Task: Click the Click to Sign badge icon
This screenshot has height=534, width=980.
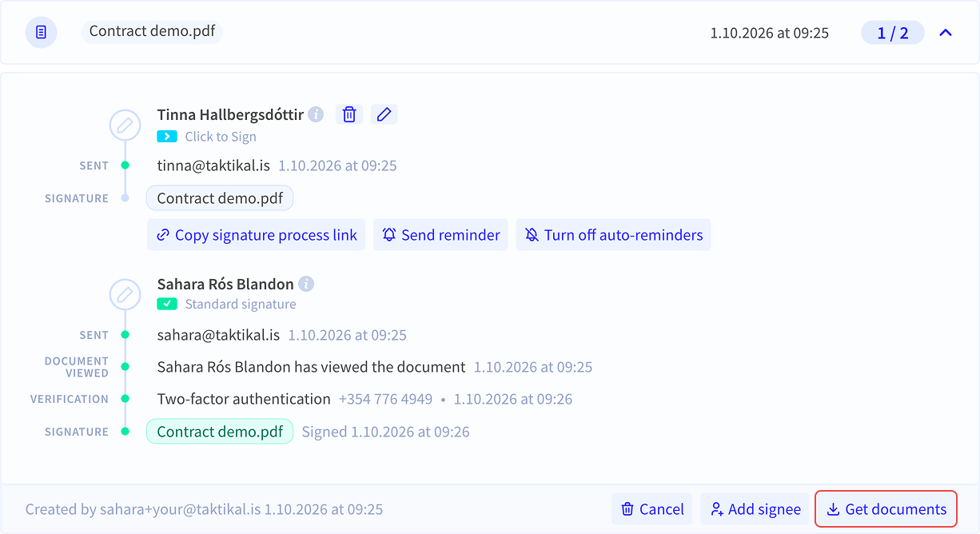Action: coord(167,137)
